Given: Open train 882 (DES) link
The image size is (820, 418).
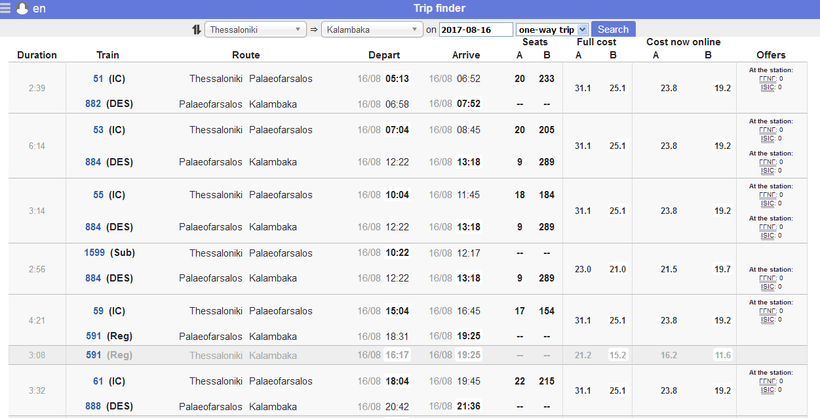Looking at the screenshot, I should pos(93,104).
